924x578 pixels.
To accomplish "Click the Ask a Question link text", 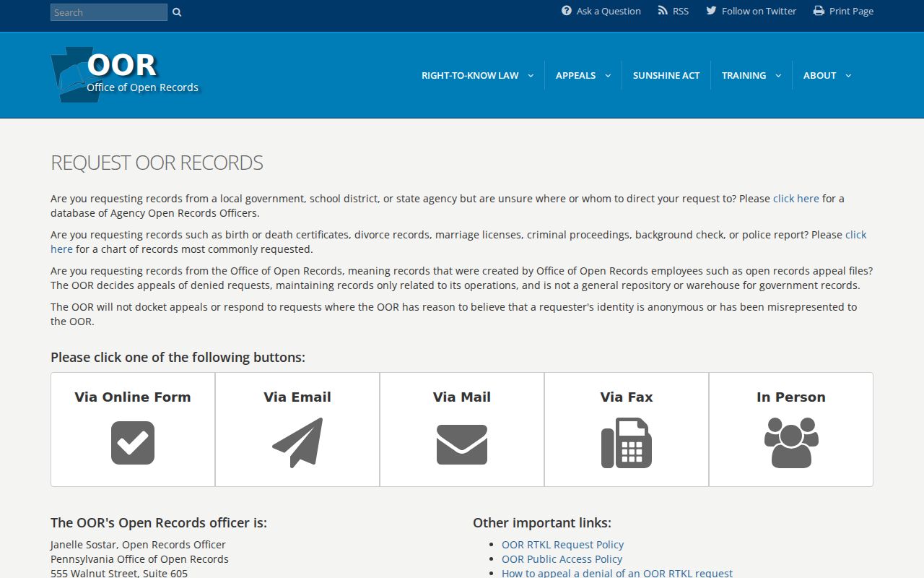I will tap(609, 11).
